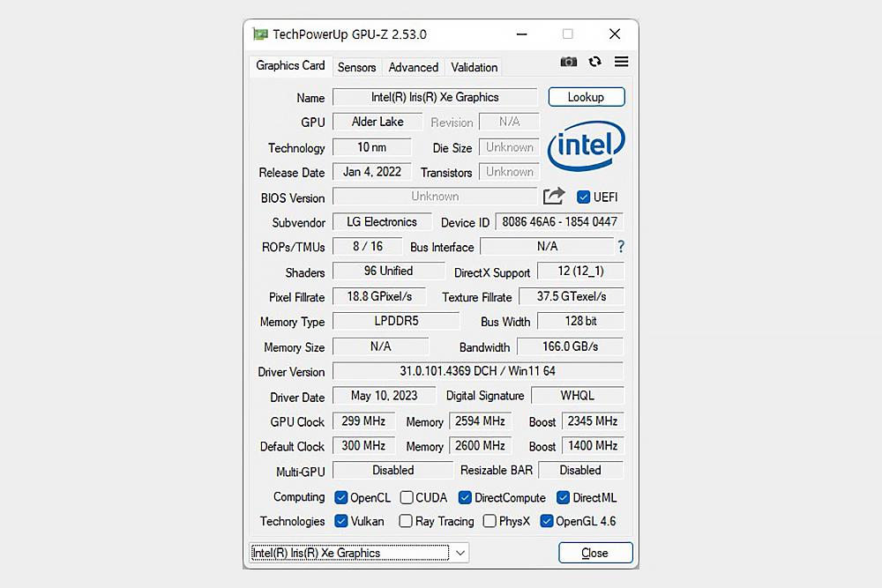This screenshot has width=882, height=588.
Task: Click the Revision value N/A
Action: coord(509,122)
